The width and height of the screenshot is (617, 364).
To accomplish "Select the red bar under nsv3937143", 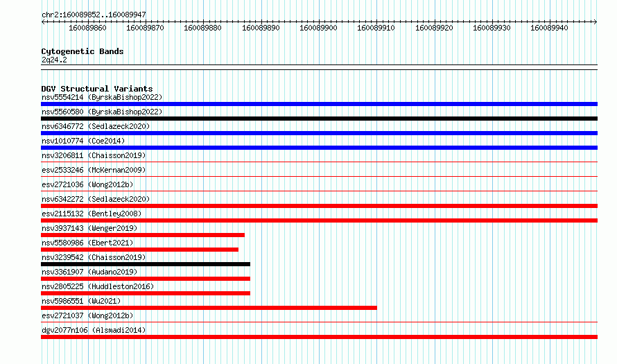I will point(143,235).
